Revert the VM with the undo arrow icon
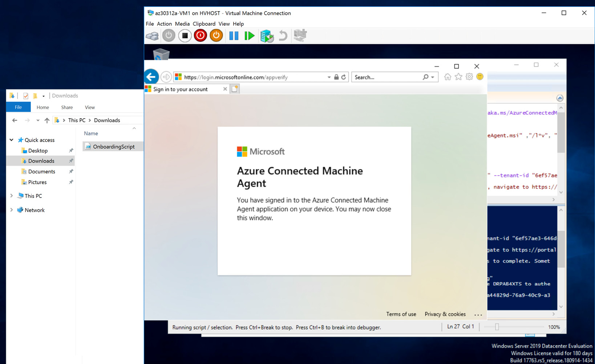595x364 pixels. [x=283, y=36]
